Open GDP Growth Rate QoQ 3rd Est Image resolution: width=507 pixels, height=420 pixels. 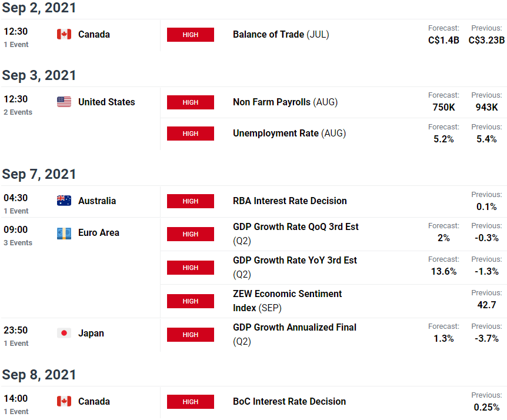point(295,234)
